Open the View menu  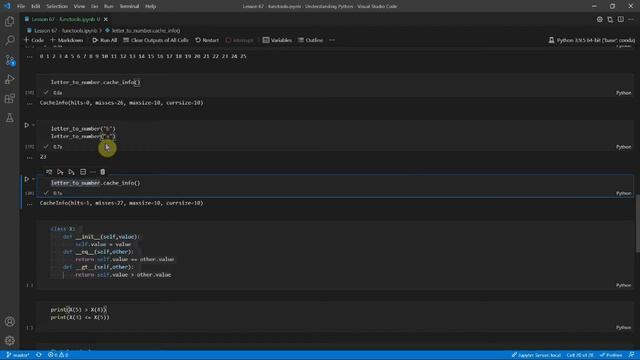pos(79,6)
